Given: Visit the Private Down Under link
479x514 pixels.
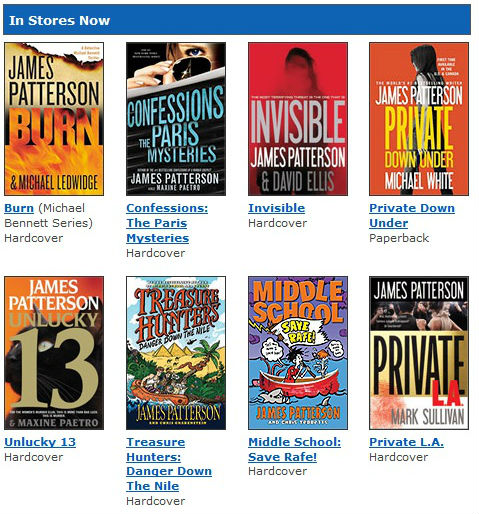Looking at the screenshot, I should click(x=412, y=215).
